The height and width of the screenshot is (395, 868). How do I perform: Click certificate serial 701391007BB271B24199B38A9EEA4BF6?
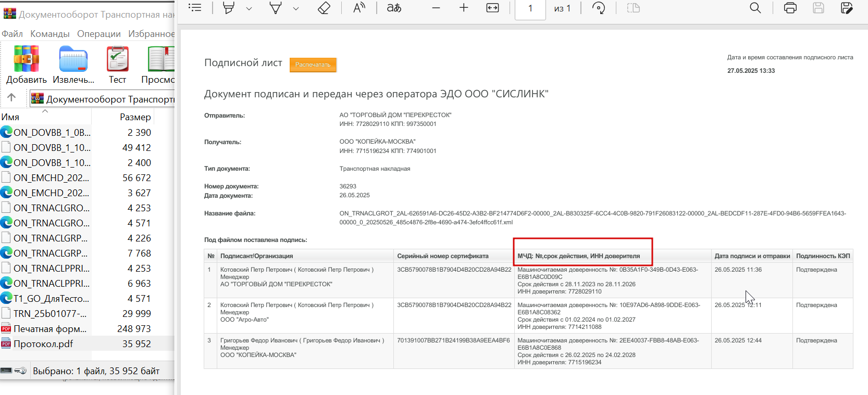tap(453, 340)
